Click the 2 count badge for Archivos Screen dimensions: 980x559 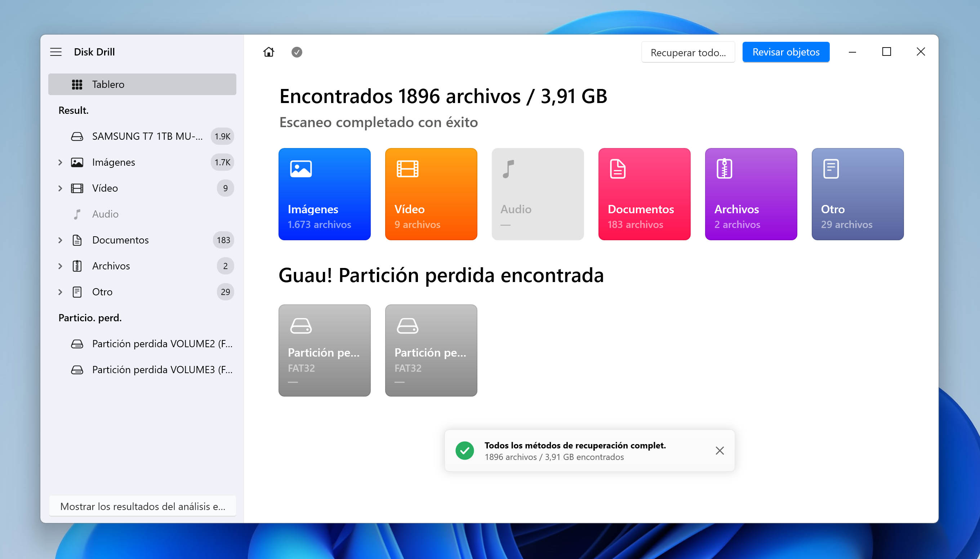click(x=226, y=266)
